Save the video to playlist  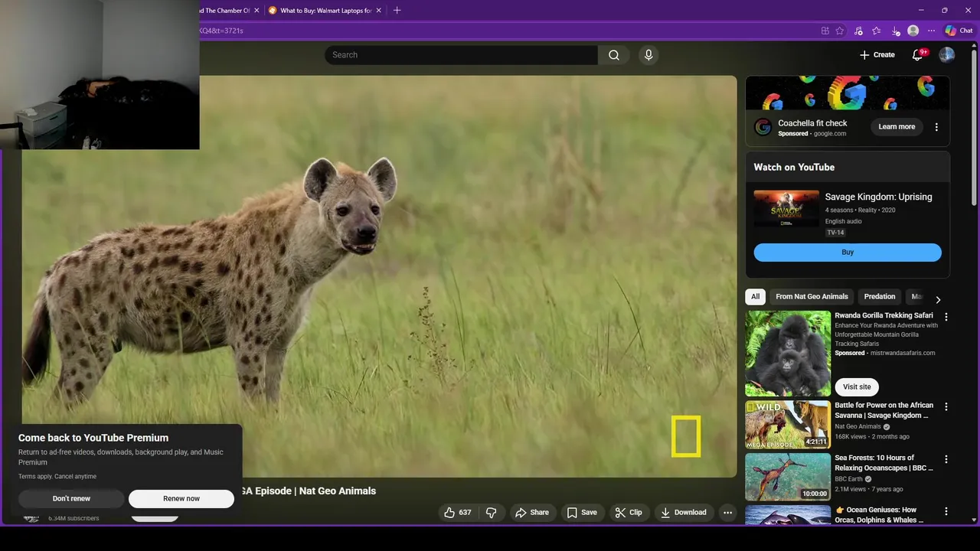pyautogui.click(x=581, y=513)
